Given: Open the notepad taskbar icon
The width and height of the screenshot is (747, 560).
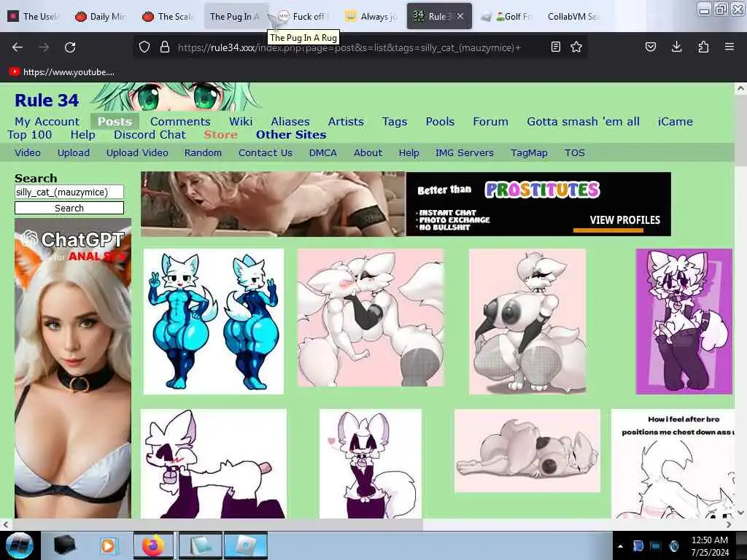Looking at the screenshot, I should click(200, 545).
